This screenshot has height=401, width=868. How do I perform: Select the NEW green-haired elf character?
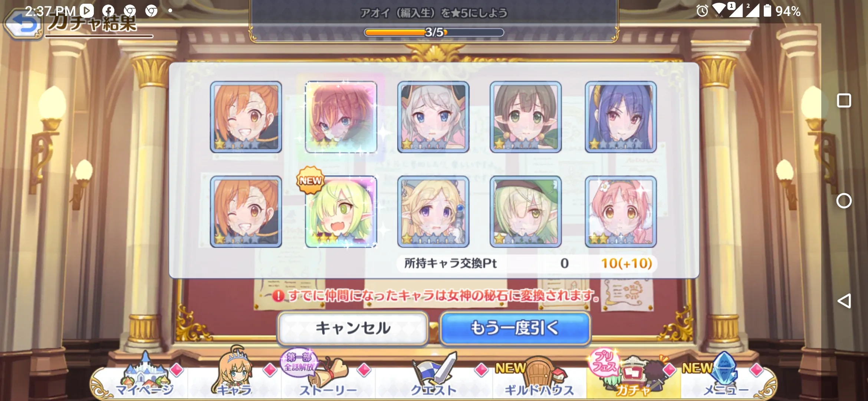click(341, 212)
